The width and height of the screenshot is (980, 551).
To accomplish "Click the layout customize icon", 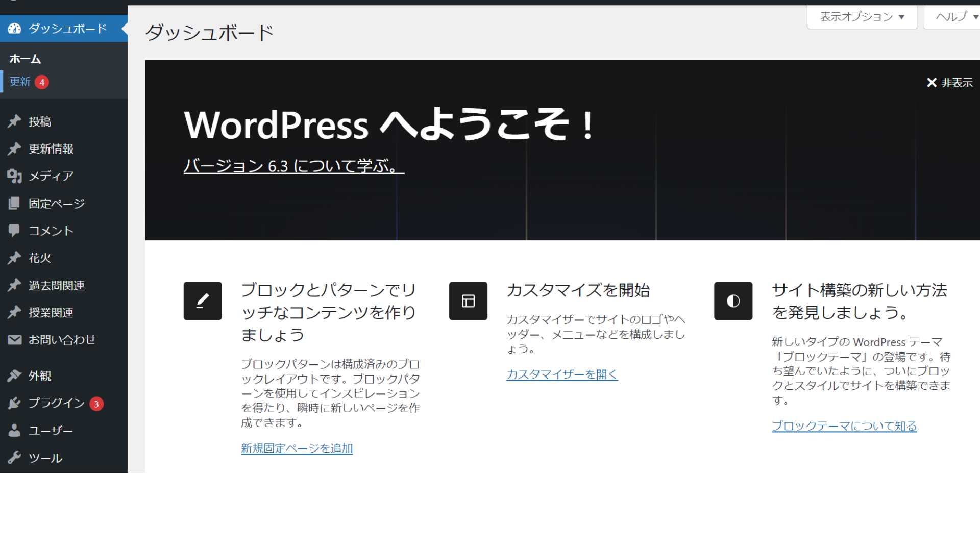I will click(x=468, y=301).
